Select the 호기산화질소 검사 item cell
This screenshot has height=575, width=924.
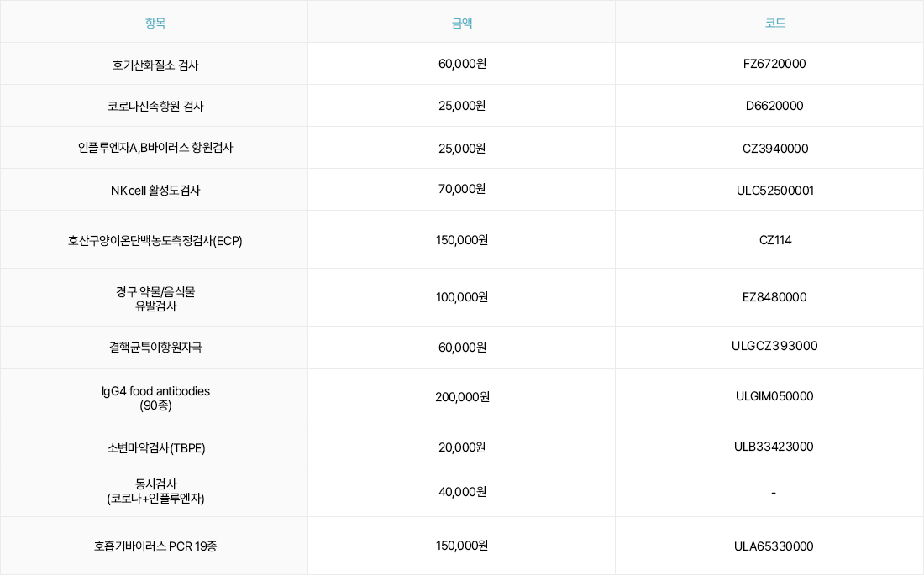(x=155, y=65)
